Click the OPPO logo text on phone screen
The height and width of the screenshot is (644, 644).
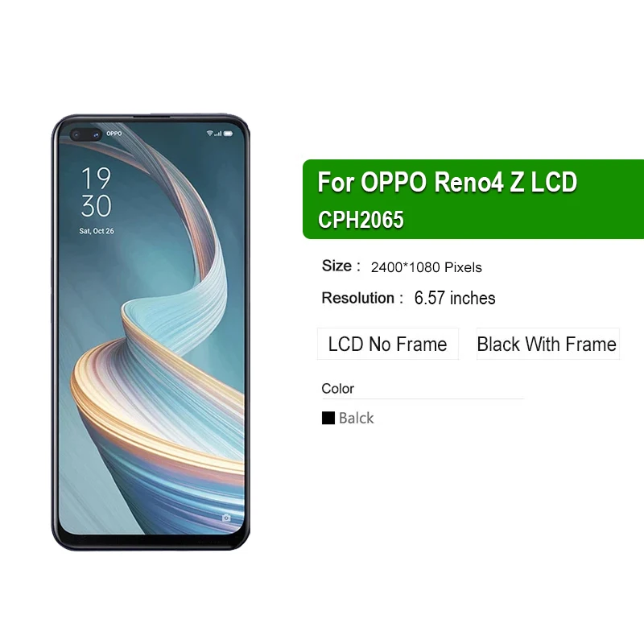coord(114,134)
